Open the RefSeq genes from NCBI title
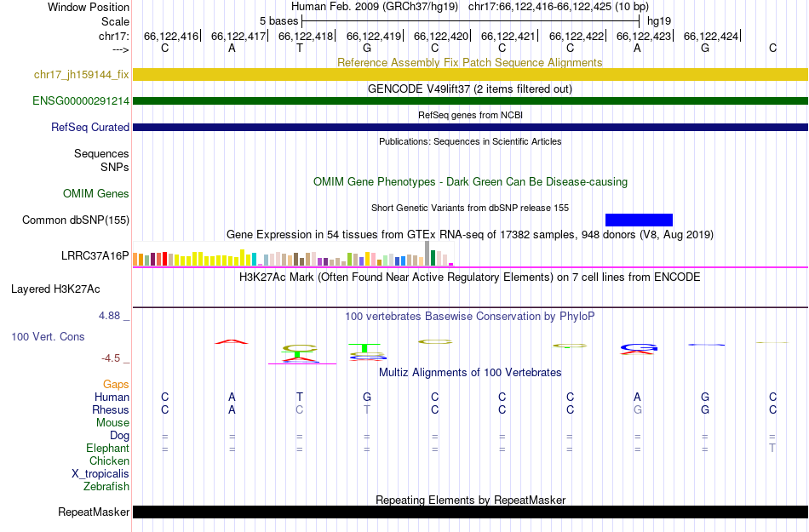This screenshot has width=809, height=532. click(470, 115)
